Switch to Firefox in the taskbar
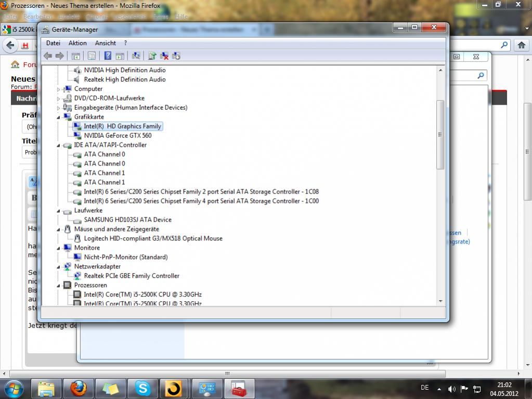Image resolution: width=532 pixels, height=399 pixels. pyautogui.click(x=79, y=389)
